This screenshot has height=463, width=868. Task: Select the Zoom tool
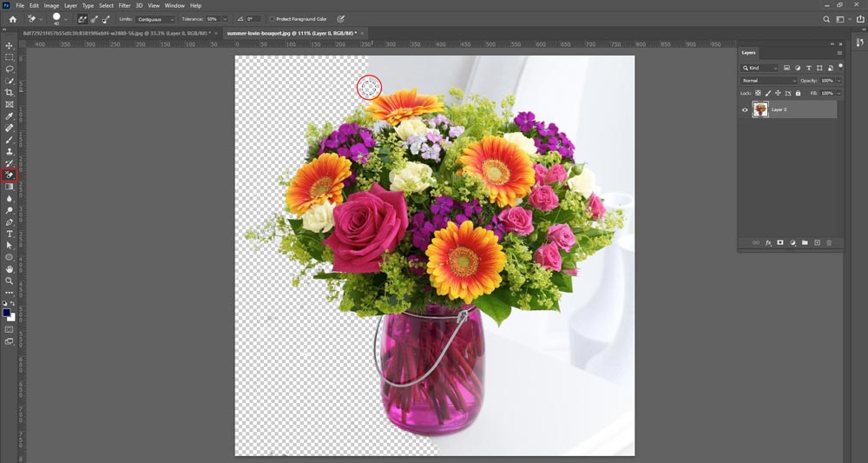click(10, 281)
